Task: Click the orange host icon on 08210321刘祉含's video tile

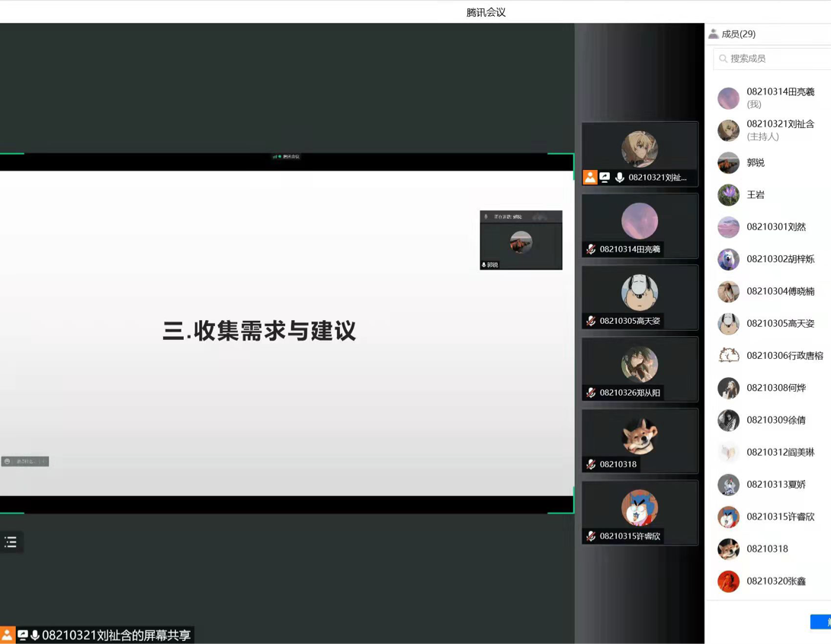Action: [590, 178]
